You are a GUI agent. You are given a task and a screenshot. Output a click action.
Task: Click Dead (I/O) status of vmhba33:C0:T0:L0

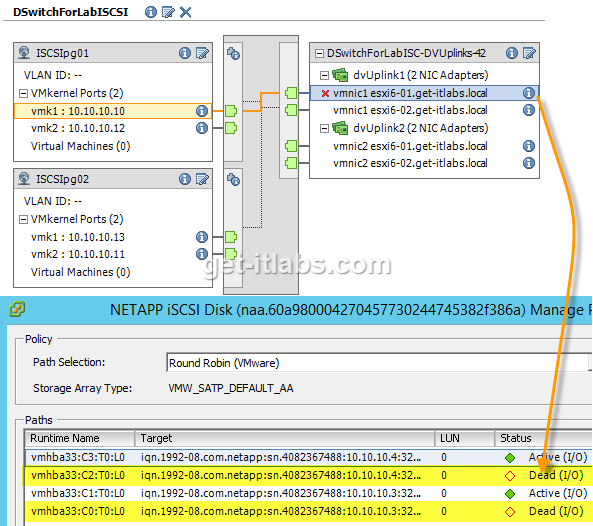(x=556, y=511)
